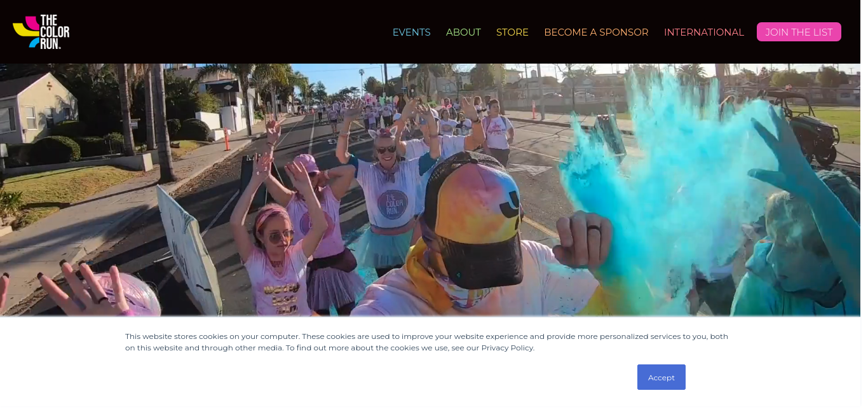Click the colorful swoosh mark of the logo
This screenshot has width=868, height=414.
point(26,32)
